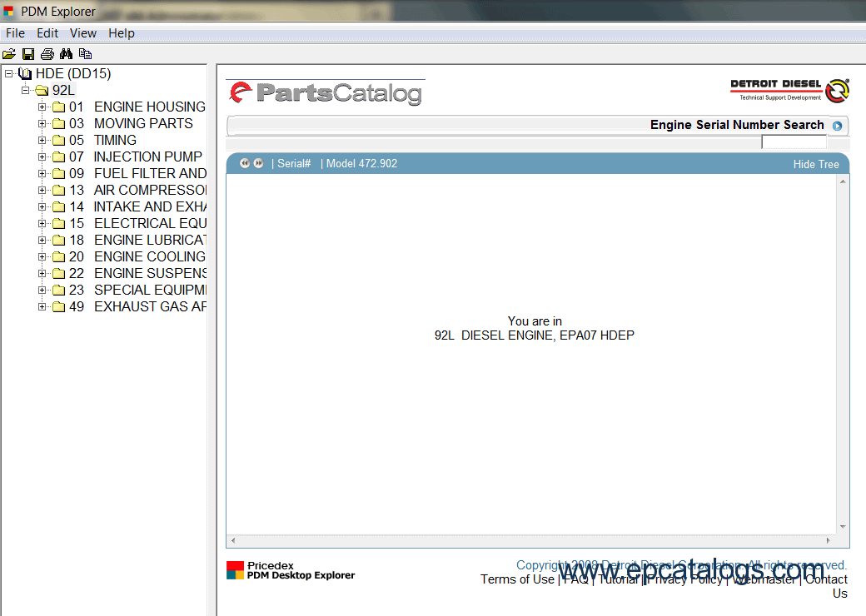This screenshot has width=866, height=616.
Task: Click the text 92L DIESEL ENGINE, EPA07 HDEP
Action: tap(534, 335)
